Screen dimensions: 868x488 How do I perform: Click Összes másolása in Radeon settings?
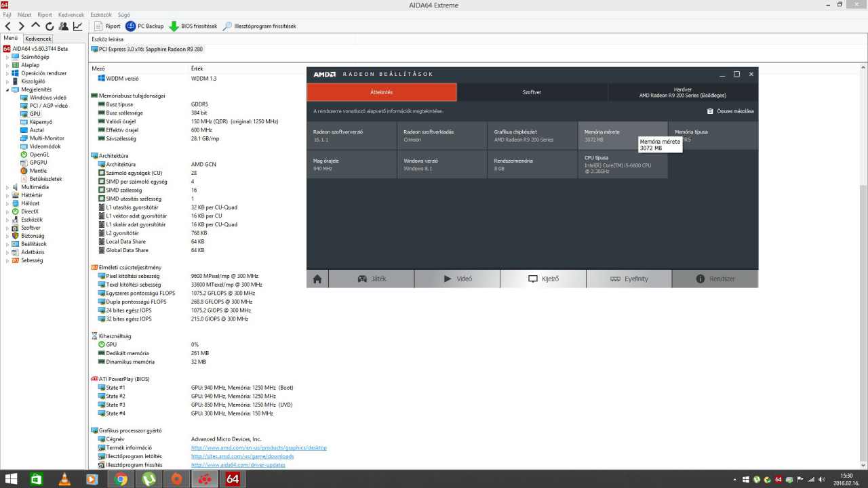pos(730,111)
